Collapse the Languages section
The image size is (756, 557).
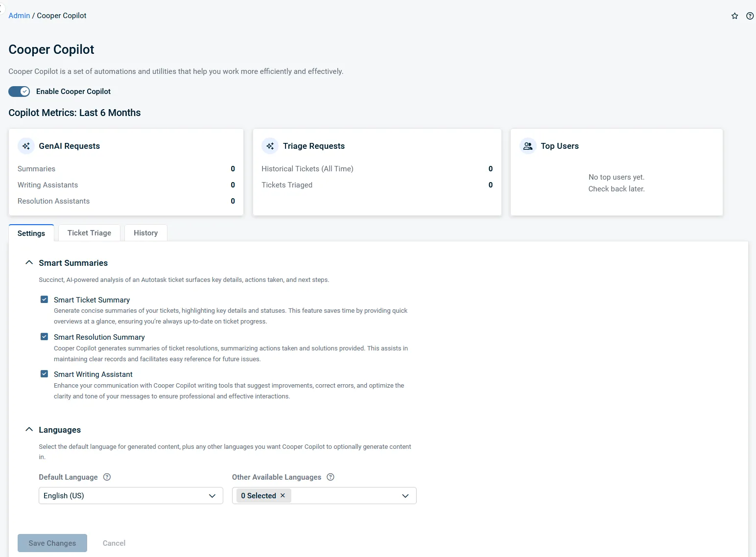pyautogui.click(x=29, y=430)
